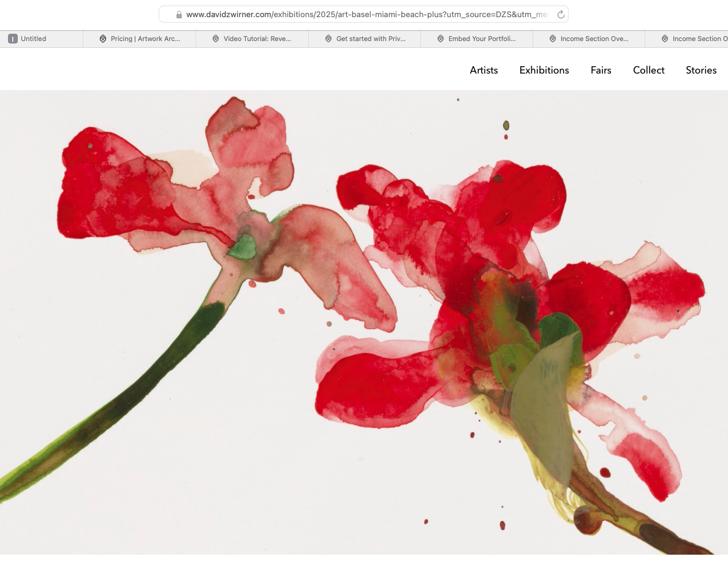Open the Artists navigation link
The height and width of the screenshot is (570, 728).
[x=483, y=70]
